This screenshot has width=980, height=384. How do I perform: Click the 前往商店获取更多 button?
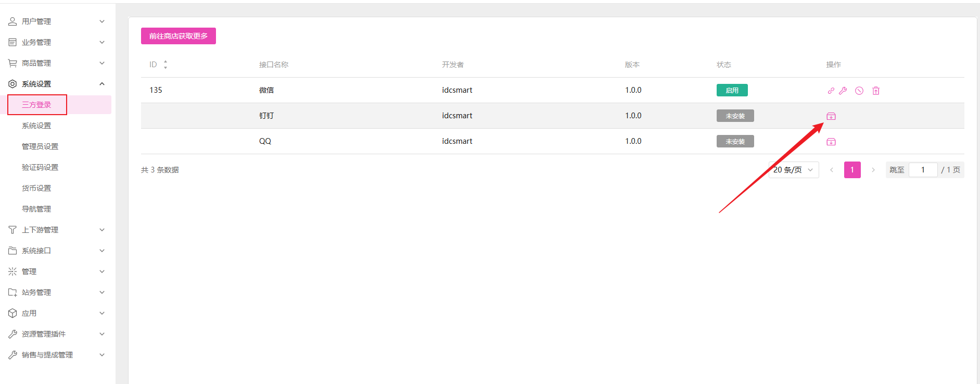coord(178,36)
